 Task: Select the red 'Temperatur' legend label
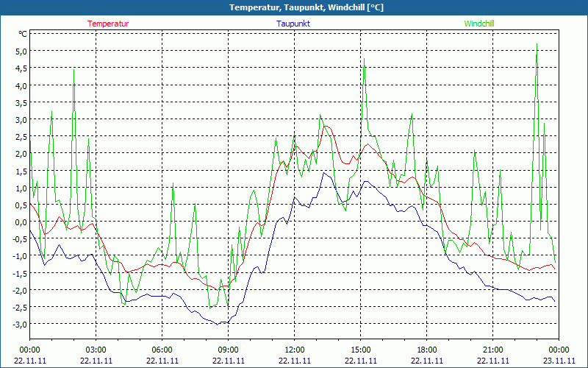(108, 24)
